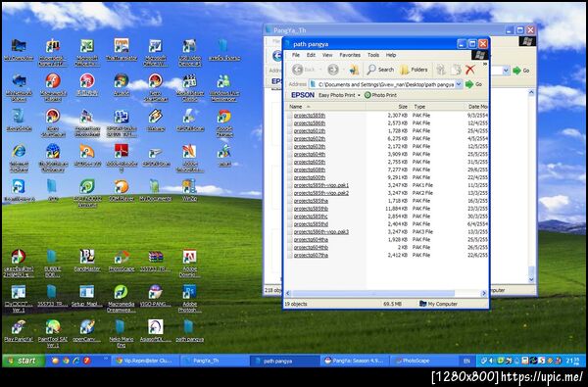The width and height of the screenshot is (588, 387).
Task: Select the PaintTool SAI desktop shortcut
Action: click(x=53, y=333)
